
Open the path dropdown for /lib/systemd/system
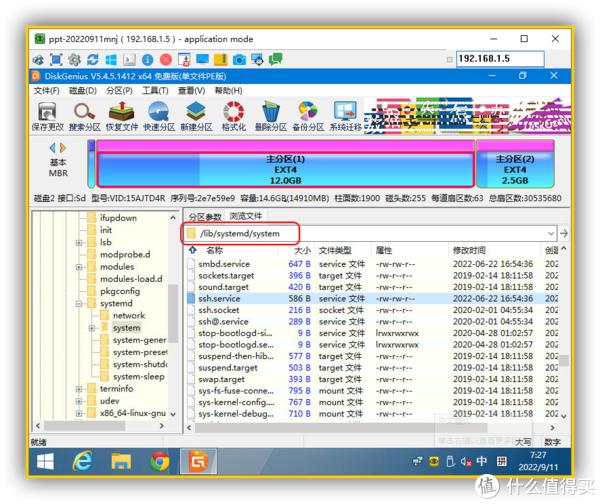(x=551, y=233)
